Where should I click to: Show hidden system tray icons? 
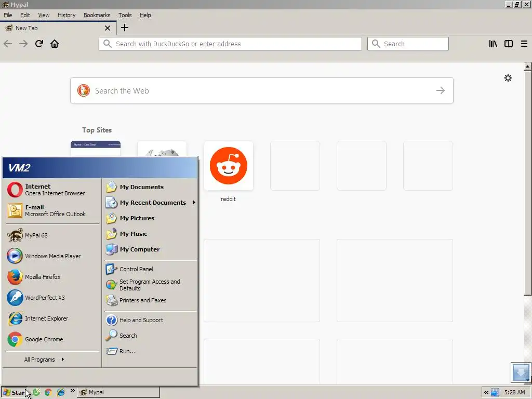[486, 392]
